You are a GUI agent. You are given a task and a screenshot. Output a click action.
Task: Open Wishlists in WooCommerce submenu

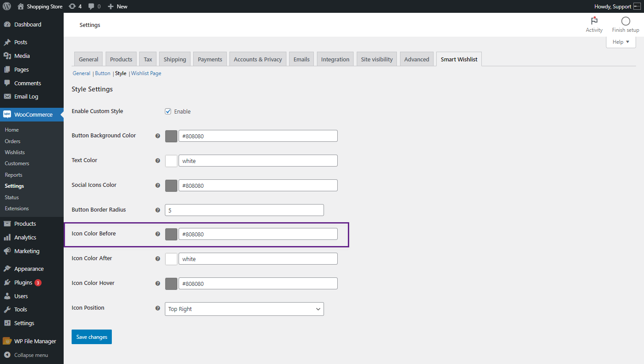coord(15,152)
